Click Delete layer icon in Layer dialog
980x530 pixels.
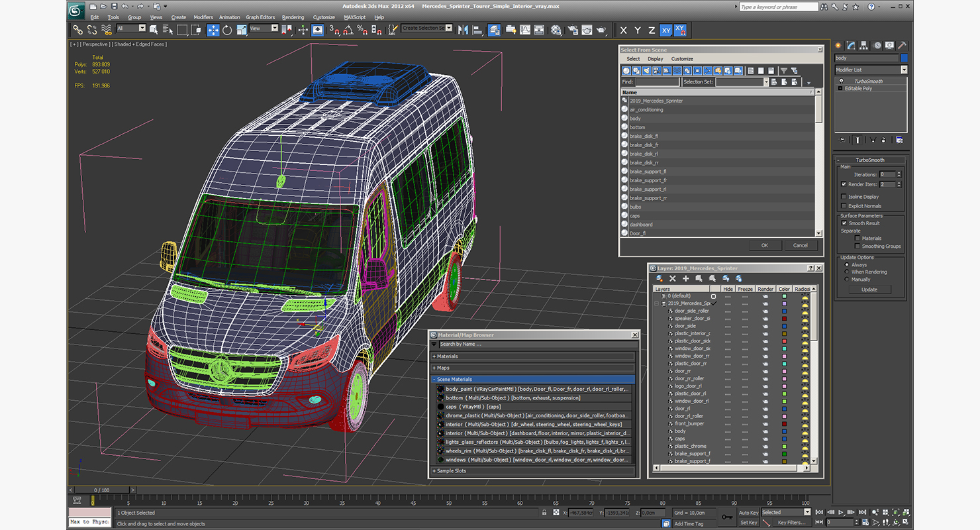[673, 279]
